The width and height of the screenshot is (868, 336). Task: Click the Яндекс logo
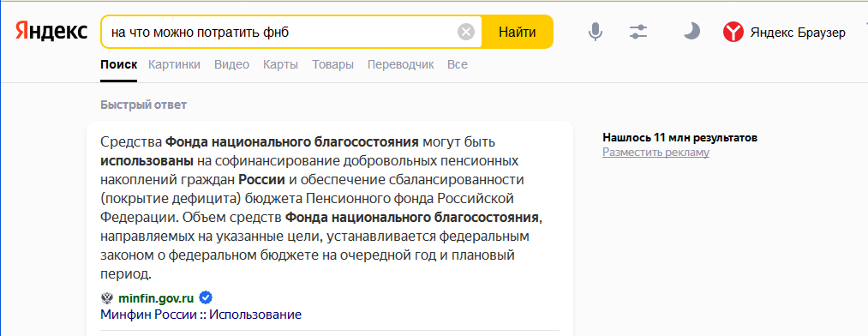[51, 32]
